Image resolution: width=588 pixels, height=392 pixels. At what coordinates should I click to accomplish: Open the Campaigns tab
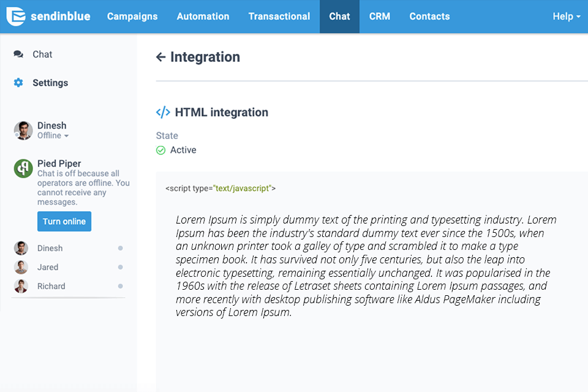132,17
